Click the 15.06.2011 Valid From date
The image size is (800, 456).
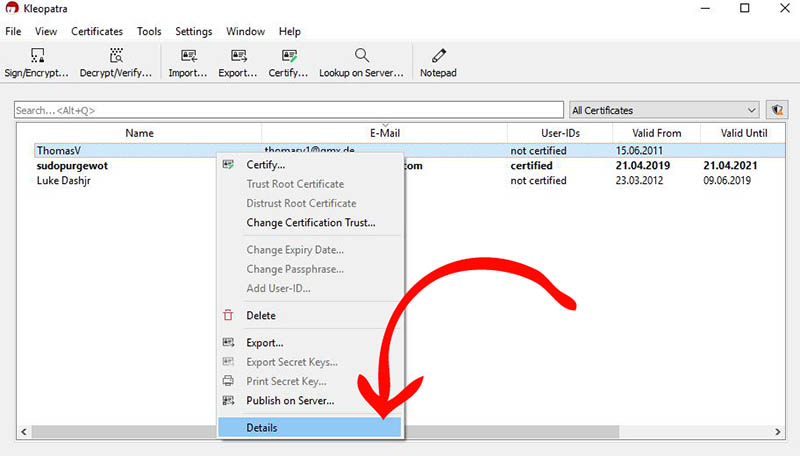point(639,150)
